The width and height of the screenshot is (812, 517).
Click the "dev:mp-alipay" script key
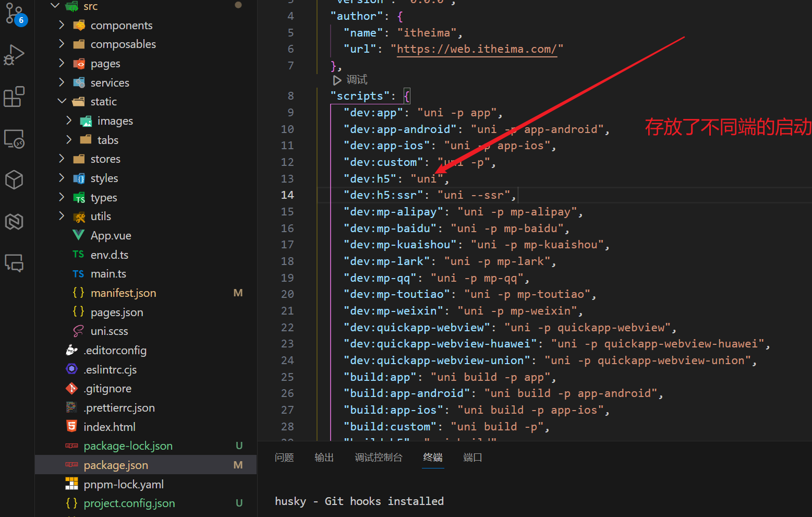point(393,212)
